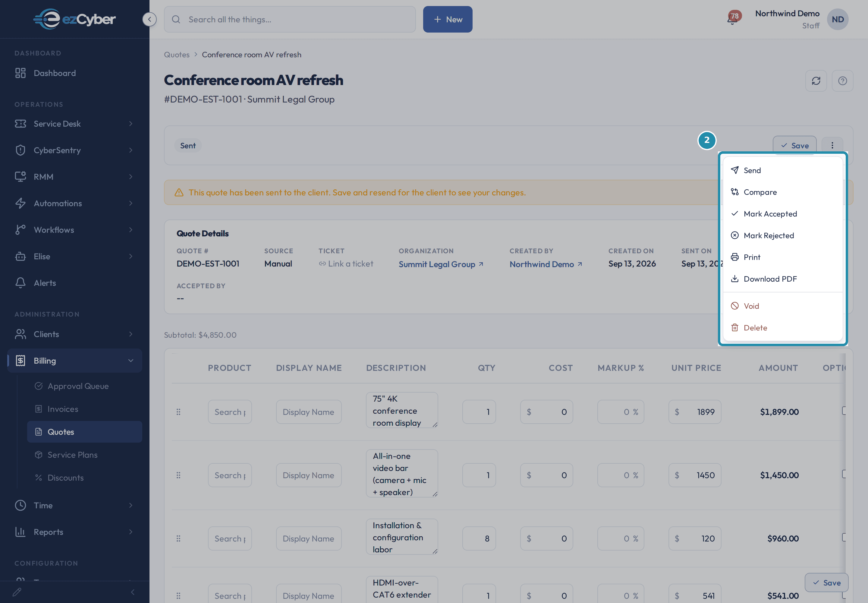Select Mark Accepted in the menu
The image size is (868, 603).
783,214
